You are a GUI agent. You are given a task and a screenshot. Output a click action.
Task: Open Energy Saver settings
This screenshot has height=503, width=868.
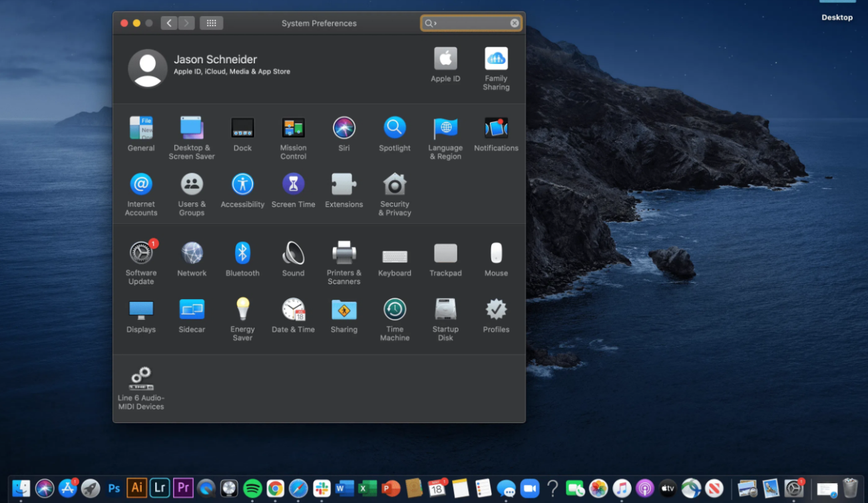[242, 310]
